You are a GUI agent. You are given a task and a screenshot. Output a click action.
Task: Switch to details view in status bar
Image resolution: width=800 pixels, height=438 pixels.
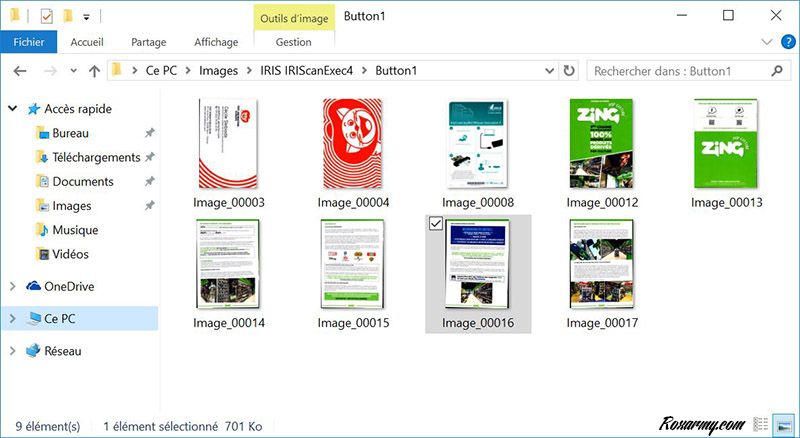point(761,425)
